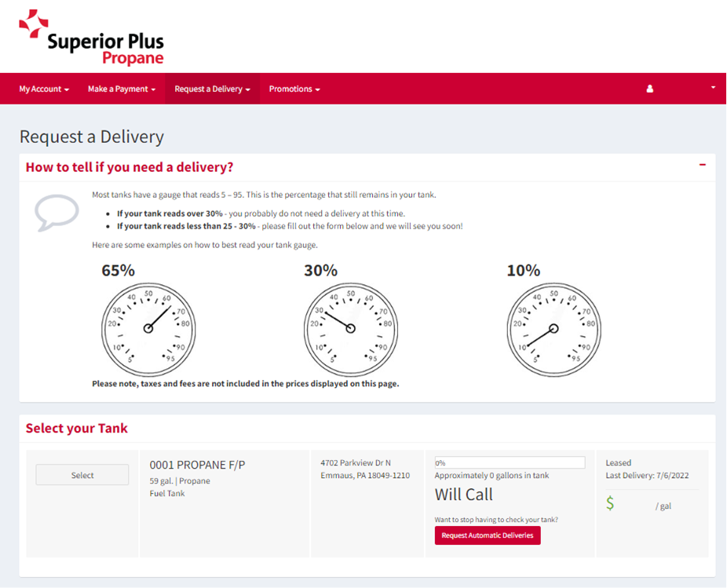Click the green dollar sign icon
Image resolution: width=727 pixels, height=588 pixels.
pos(610,503)
